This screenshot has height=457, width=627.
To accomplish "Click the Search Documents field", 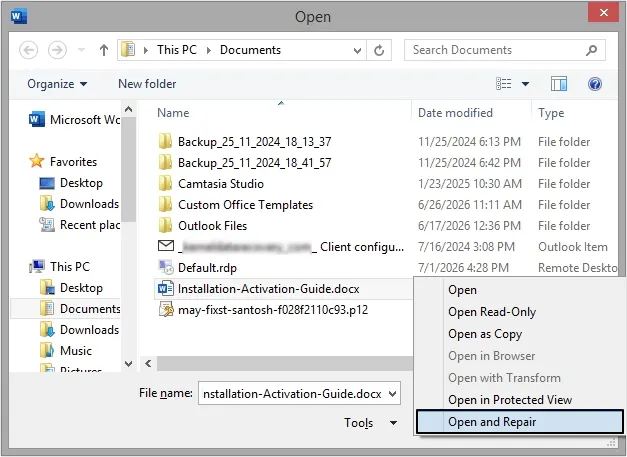I will [x=505, y=50].
